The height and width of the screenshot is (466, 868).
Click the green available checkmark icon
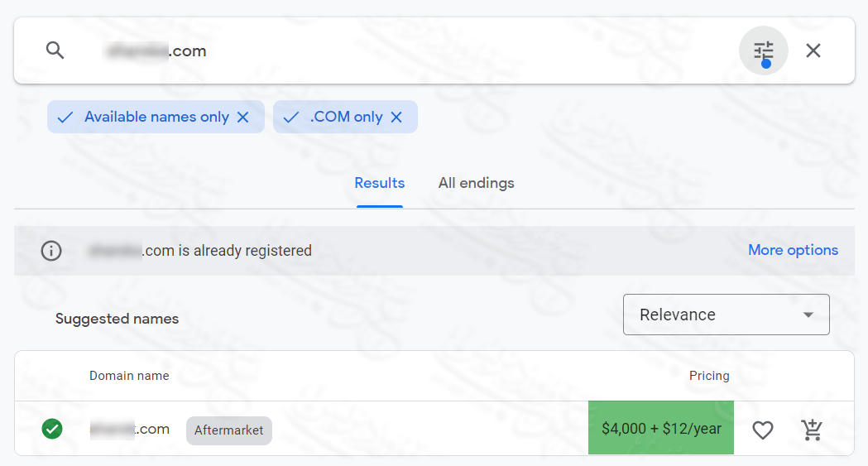52,429
